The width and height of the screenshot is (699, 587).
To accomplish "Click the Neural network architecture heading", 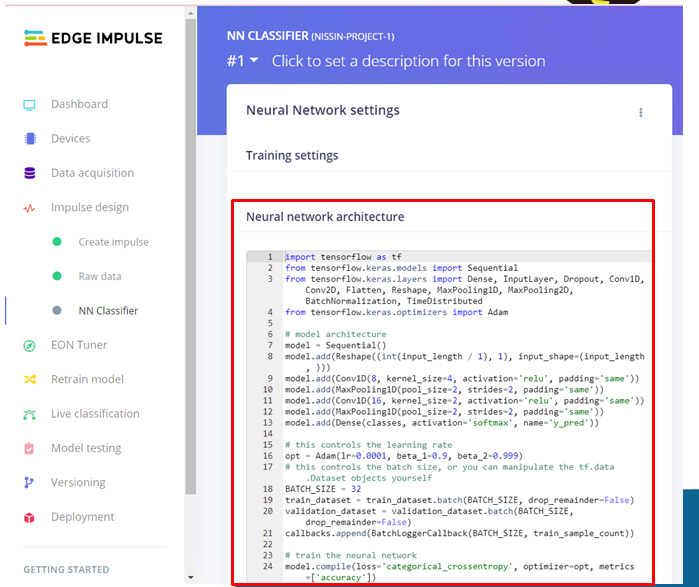I will tap(325, 217).
